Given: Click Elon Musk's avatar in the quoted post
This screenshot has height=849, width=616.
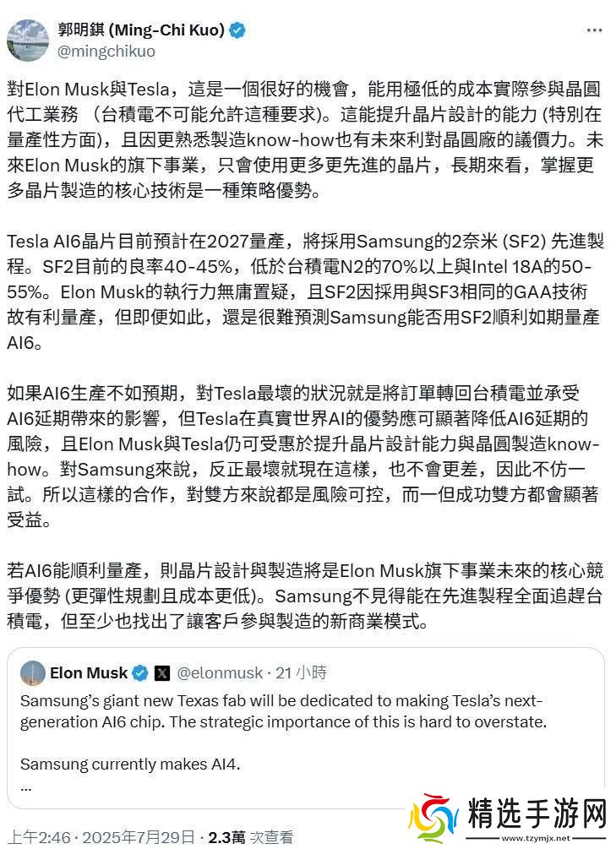Looking at the screenshot, I should tap(33, 673).
